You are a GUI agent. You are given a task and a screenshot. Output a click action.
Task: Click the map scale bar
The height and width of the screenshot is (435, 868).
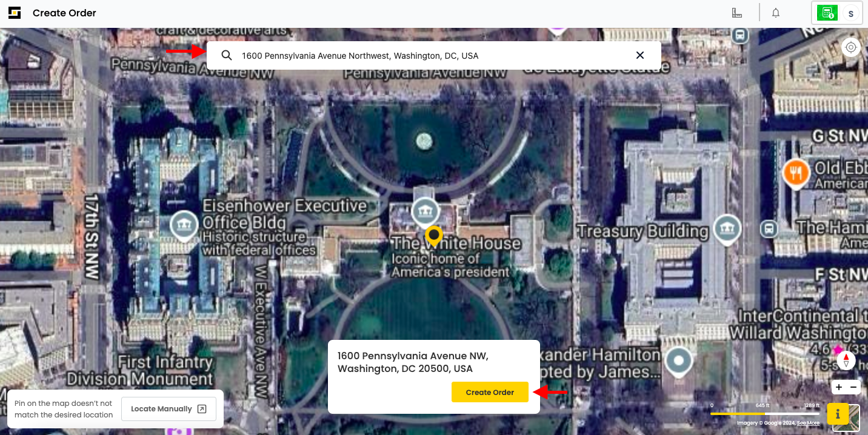pyautogui.click(x=765, y=414)
